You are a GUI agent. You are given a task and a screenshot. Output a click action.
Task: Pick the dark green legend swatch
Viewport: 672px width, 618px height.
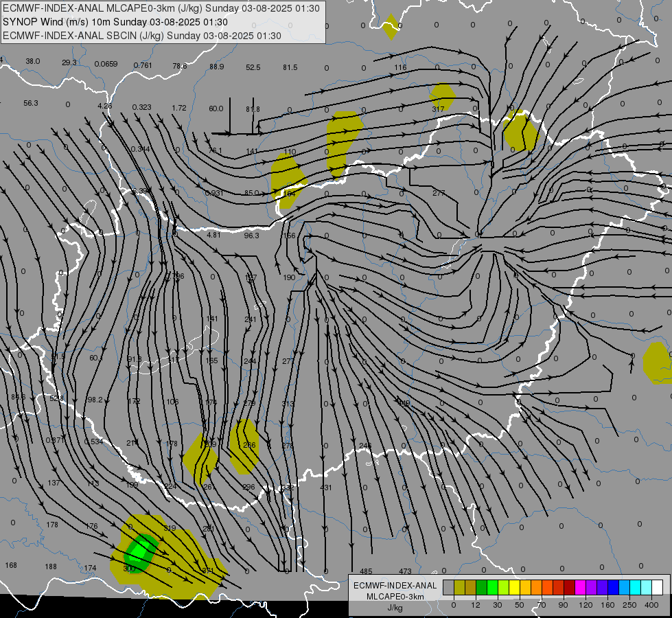(481, 587)
